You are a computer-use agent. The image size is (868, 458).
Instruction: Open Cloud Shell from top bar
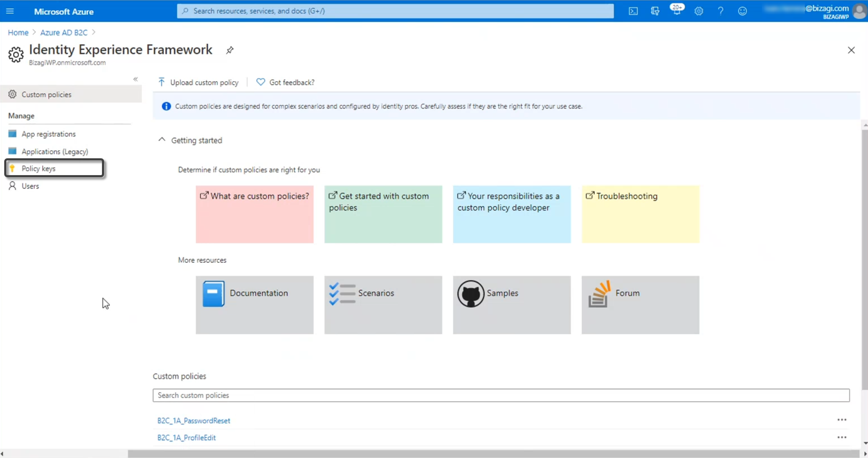pyautogui.click(x=633, y=11)
